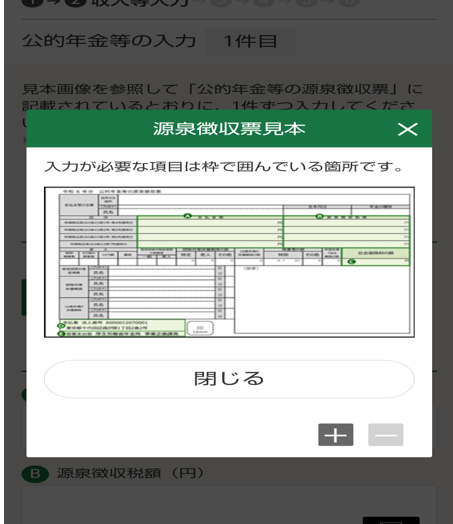Click the highlighted payment amount area under A
This screenshot has width=453, height=524.
210,232
